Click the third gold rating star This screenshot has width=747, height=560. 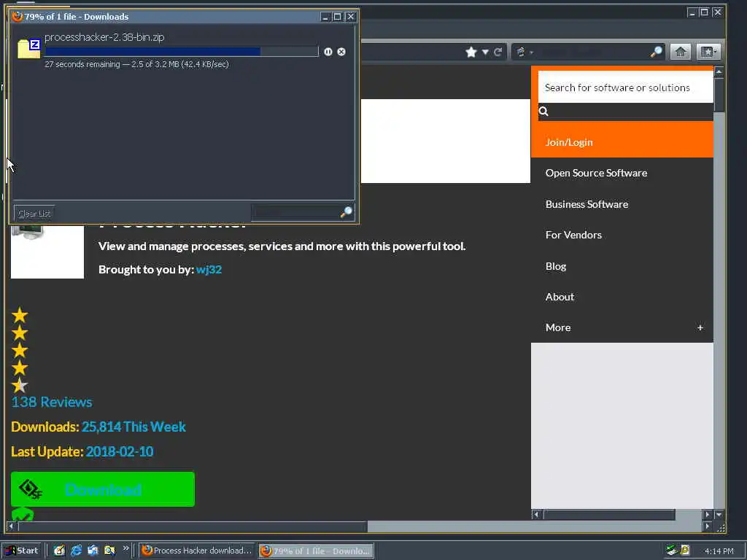pyautogui.click(x=20, y=351)
